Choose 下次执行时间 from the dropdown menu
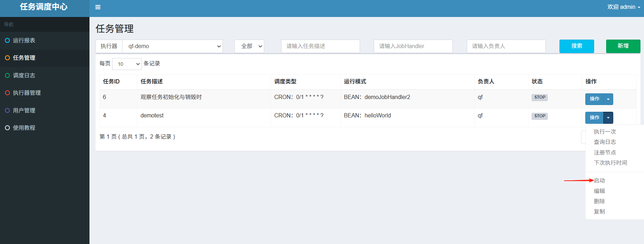The width and height of the screenshot is (644, 244). [x=610, y=163]
